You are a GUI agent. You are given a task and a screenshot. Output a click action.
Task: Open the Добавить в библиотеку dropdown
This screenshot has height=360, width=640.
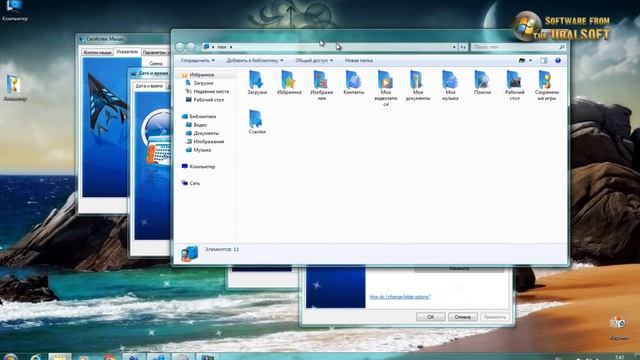(255, 60)
